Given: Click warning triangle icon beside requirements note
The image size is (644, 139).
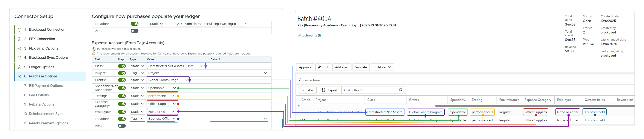Looking at the screenshot, I should tap(94, 53).
